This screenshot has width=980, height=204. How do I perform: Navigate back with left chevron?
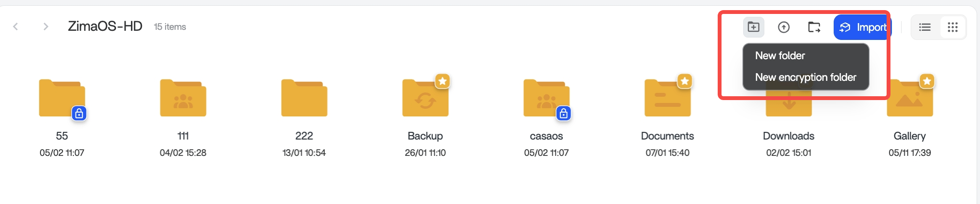click(15, 26)
